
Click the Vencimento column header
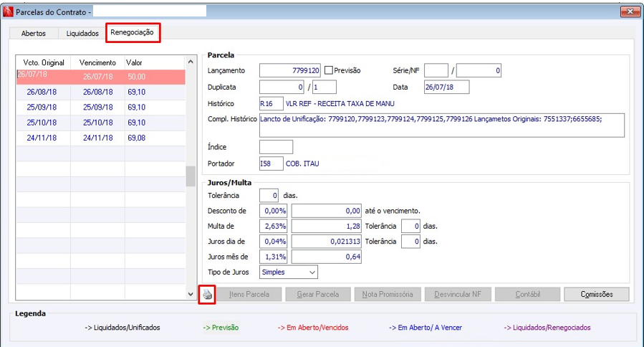coord(97,62)
